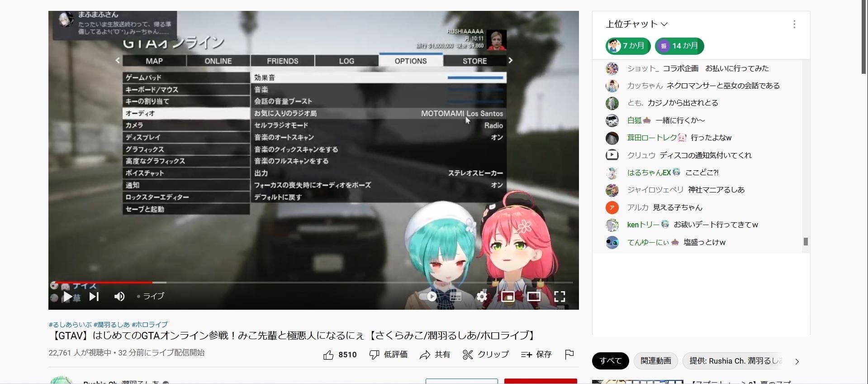Open the 保存 save-to-playlist menu
Viewport: 868px width, 384px height.
click(x=536, y=355)
